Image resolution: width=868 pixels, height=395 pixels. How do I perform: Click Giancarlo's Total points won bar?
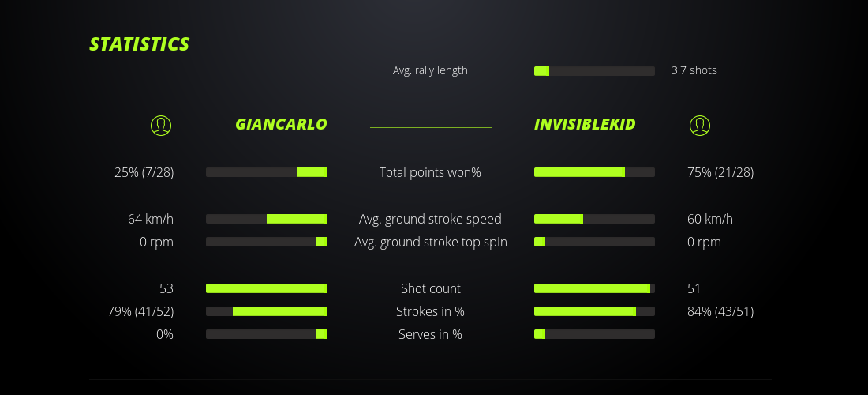tap(267, 172)
